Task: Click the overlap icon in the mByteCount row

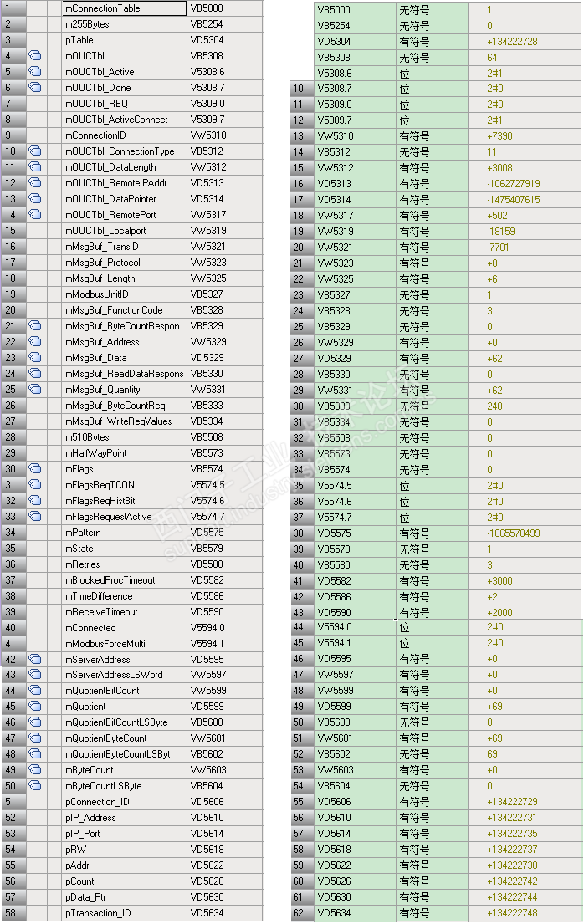Action: (x=35, y=770)
